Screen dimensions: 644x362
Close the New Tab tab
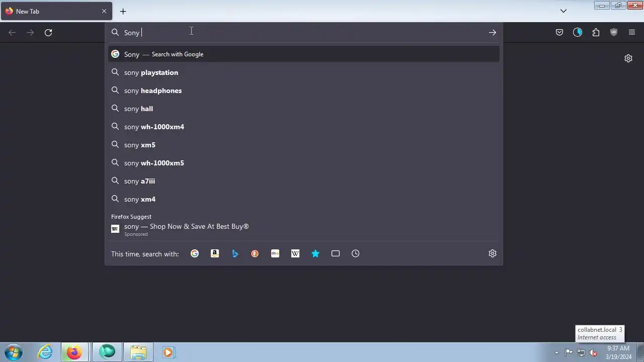(x=104, y=11)
